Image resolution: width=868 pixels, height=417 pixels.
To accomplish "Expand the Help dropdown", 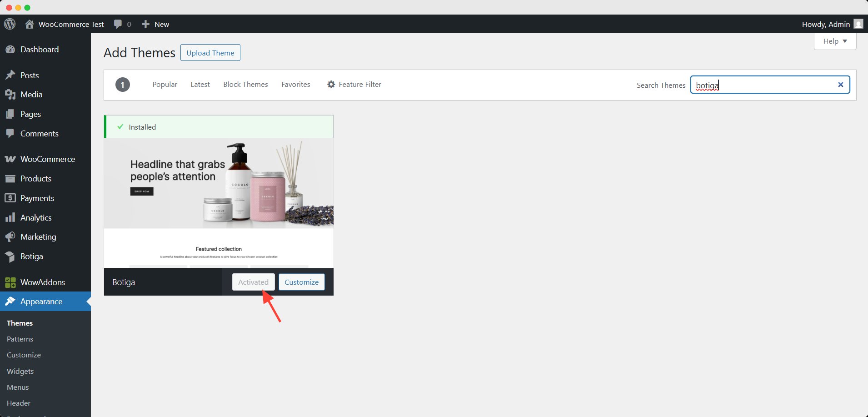I will point(835,41).
